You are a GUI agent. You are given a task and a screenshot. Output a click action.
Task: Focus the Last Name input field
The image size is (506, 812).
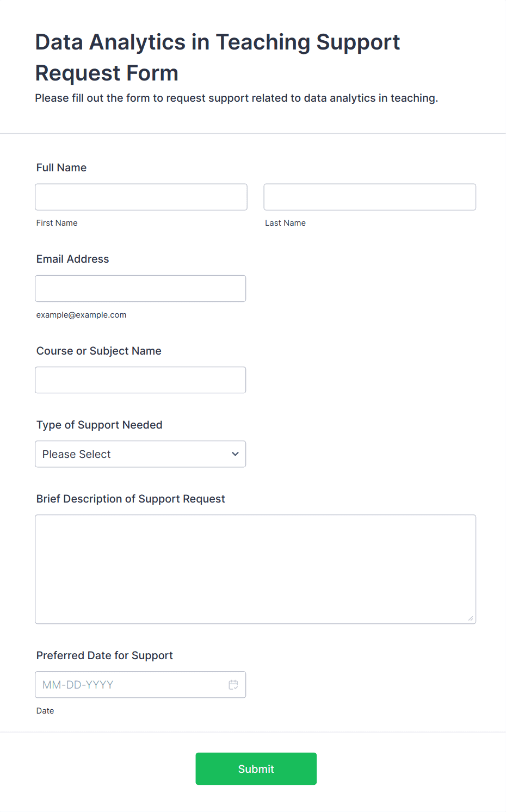[x=369, y=197]
